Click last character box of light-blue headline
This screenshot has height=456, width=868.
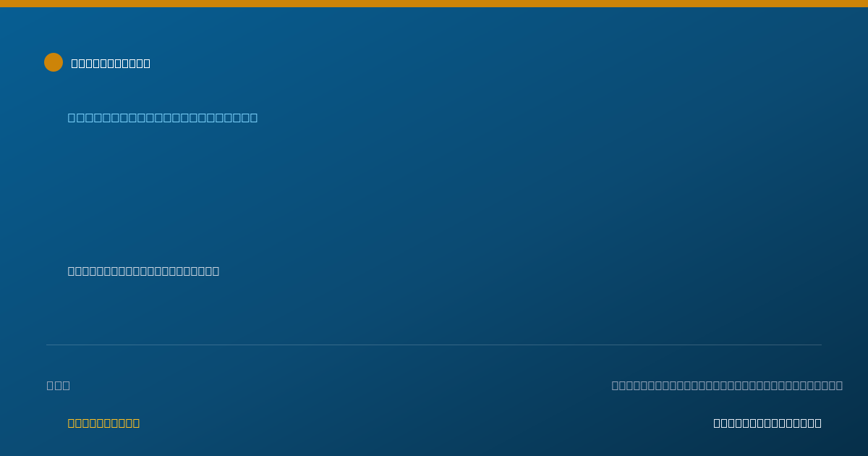(x=253, y=117)
